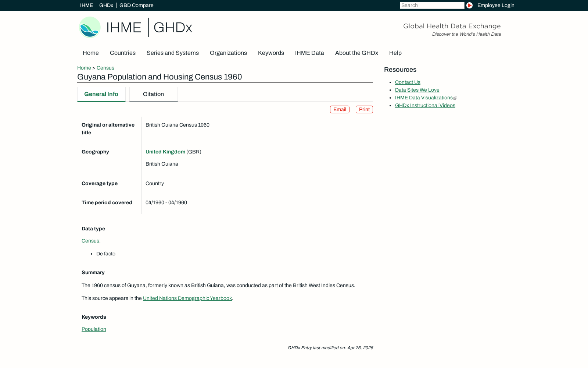Go to Home in main navigation

click(91, 53)
